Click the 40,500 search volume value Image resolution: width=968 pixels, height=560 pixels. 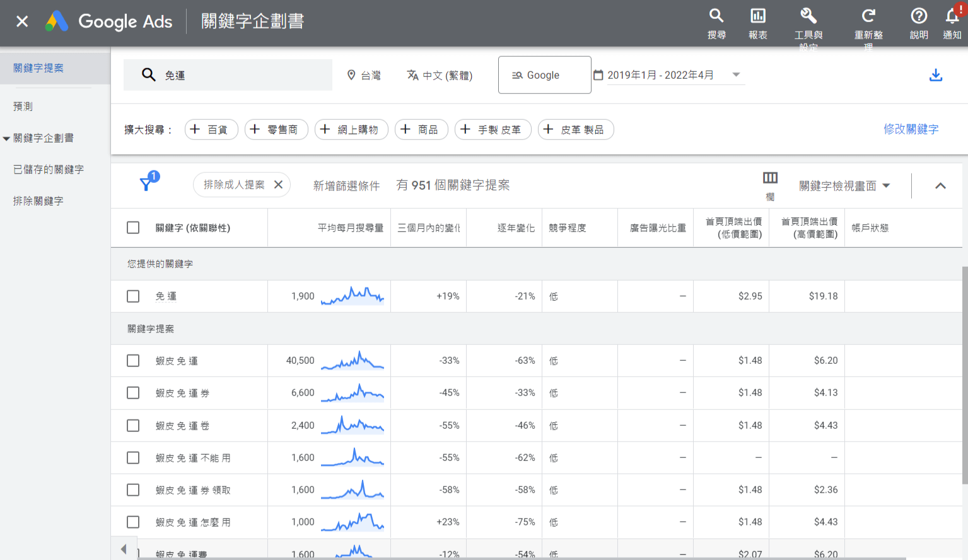(x=300, y=361)
